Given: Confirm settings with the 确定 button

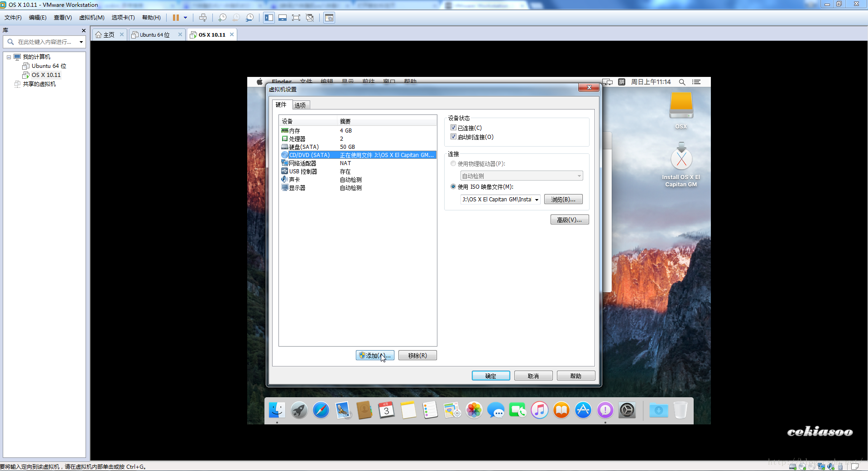Looking at the screenshot, I should pos(491,376).
